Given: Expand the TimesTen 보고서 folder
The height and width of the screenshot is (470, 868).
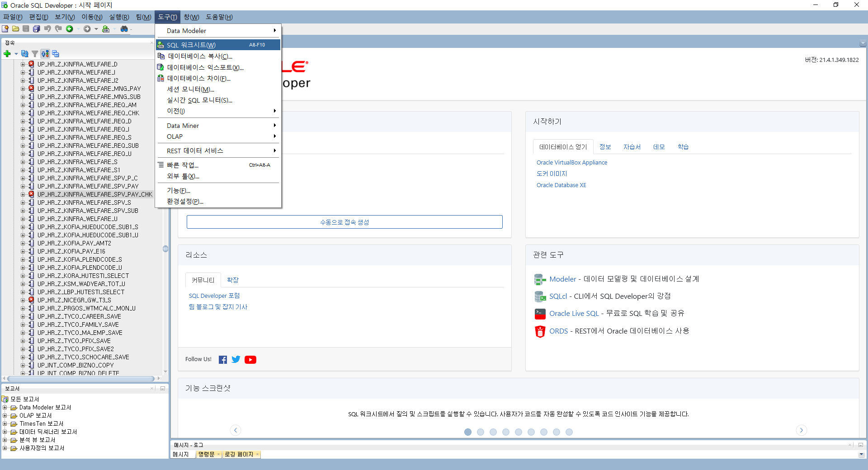Looking at the screenshot, I should tap(5, 424).
